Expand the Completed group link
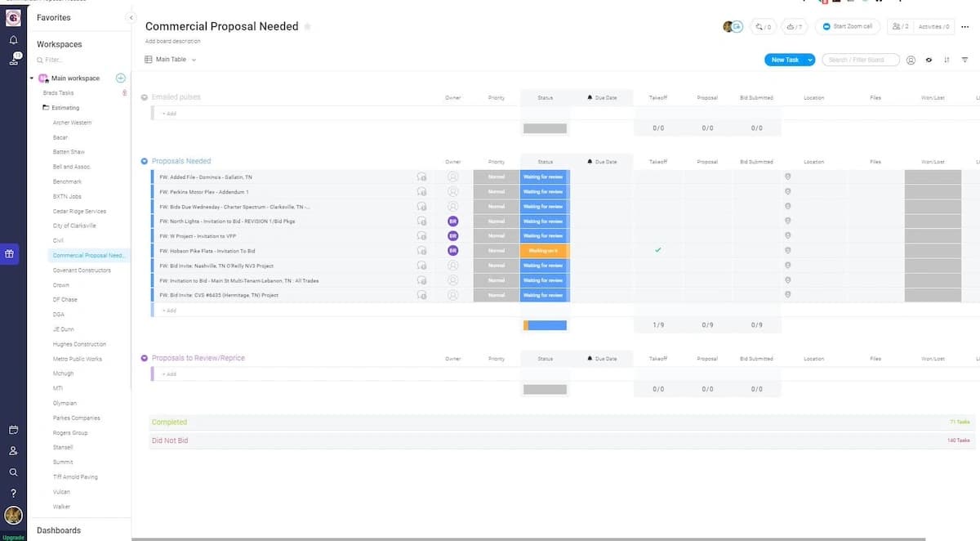Image resolution: width=980 pixels, height=541 pixels. pos(169,423)
